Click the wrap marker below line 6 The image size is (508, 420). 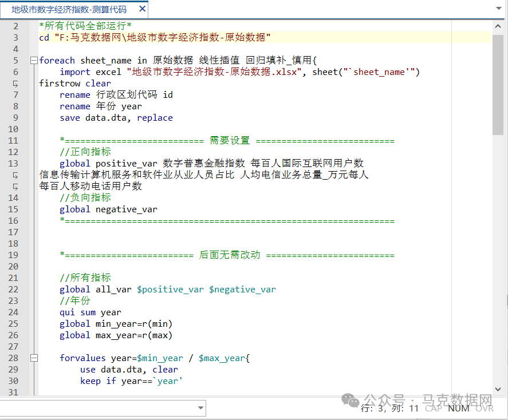tap(15, 84)
